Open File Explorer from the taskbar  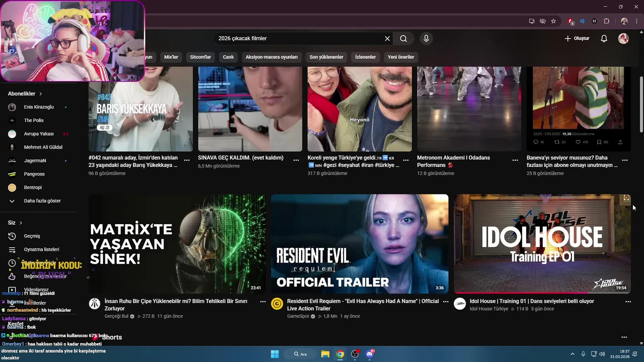325,354
